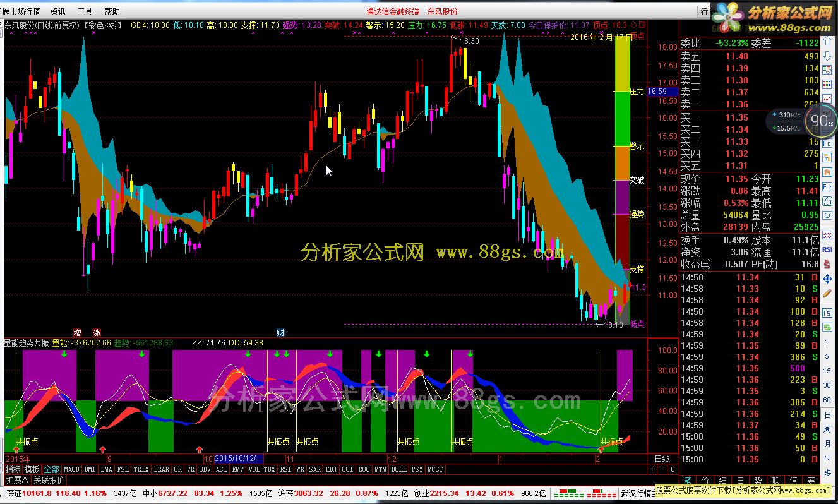Click the F5 icon in sidebar
The width and height of the screenshot is (838, 504).
[827, 313]
